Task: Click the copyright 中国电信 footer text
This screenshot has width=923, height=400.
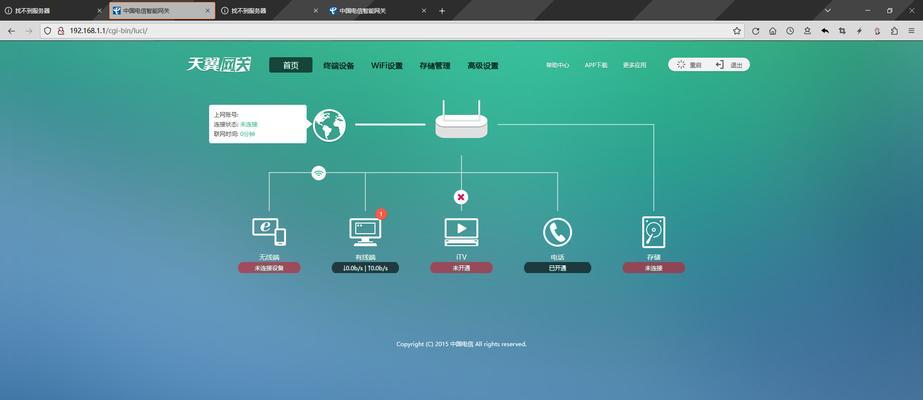Action: point(461,344)
